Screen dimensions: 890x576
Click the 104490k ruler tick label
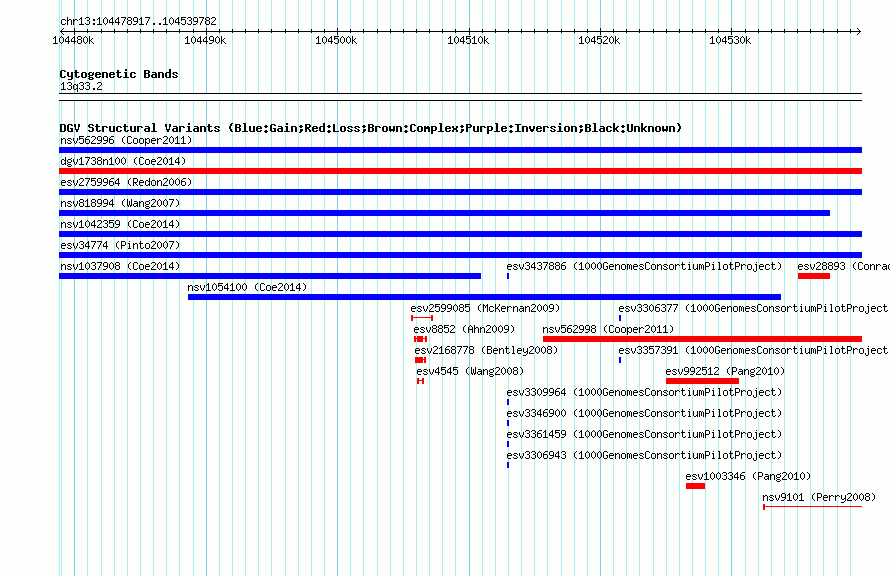coord(205,40)
